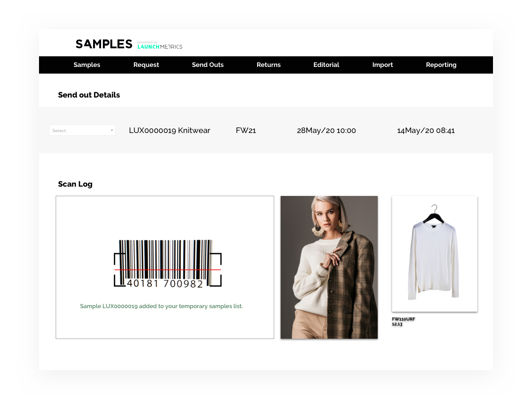
Task: Click the 14May/20 08:41 date
Action: pyautogui.click(x=426, y=130)
